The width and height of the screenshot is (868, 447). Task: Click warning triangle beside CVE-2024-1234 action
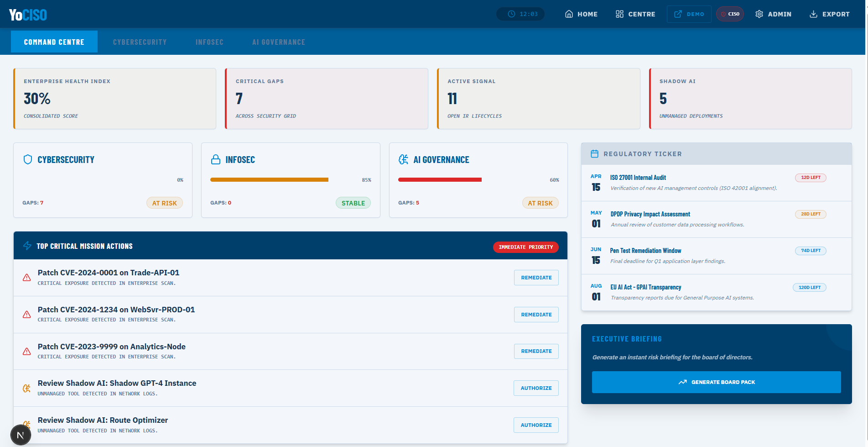[x=27, y=315]
